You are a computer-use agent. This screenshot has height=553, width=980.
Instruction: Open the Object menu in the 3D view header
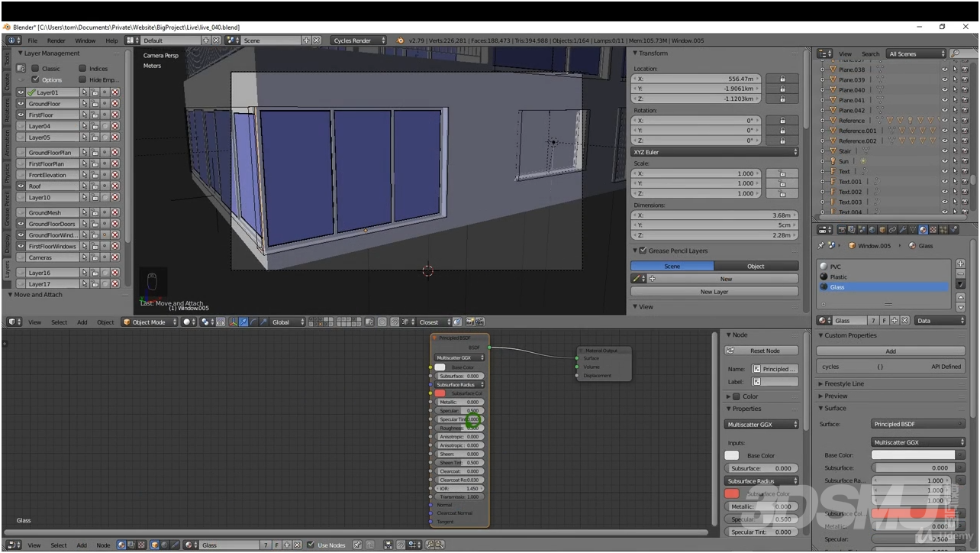pyautogui.click(x=105, y=322)
